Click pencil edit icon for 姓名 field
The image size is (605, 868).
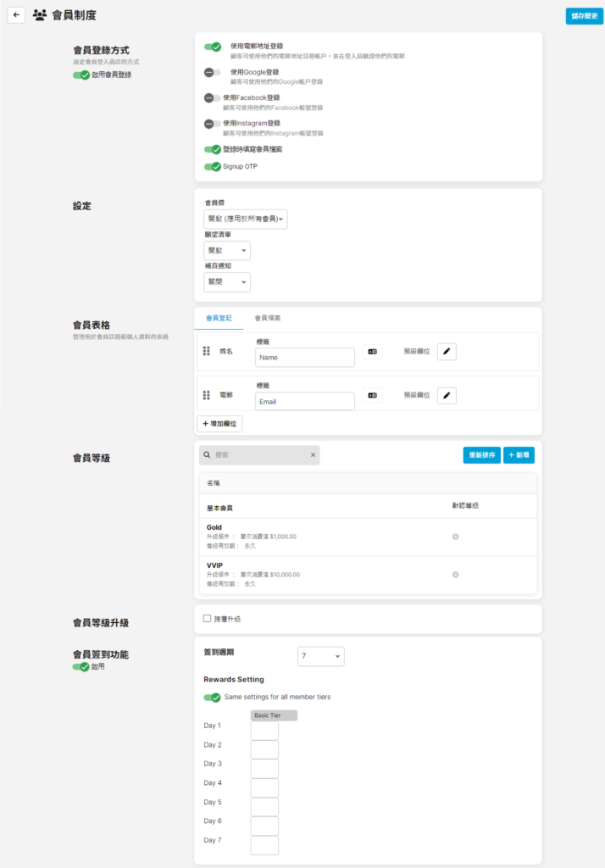(447, 351)
